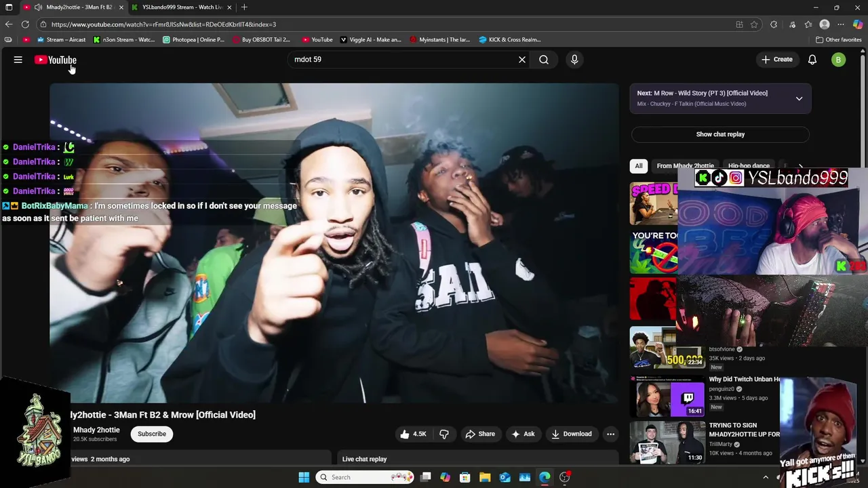Screen dimensions: 868x488
Task: Open Task View on taskbar
Action: (425, 477)
